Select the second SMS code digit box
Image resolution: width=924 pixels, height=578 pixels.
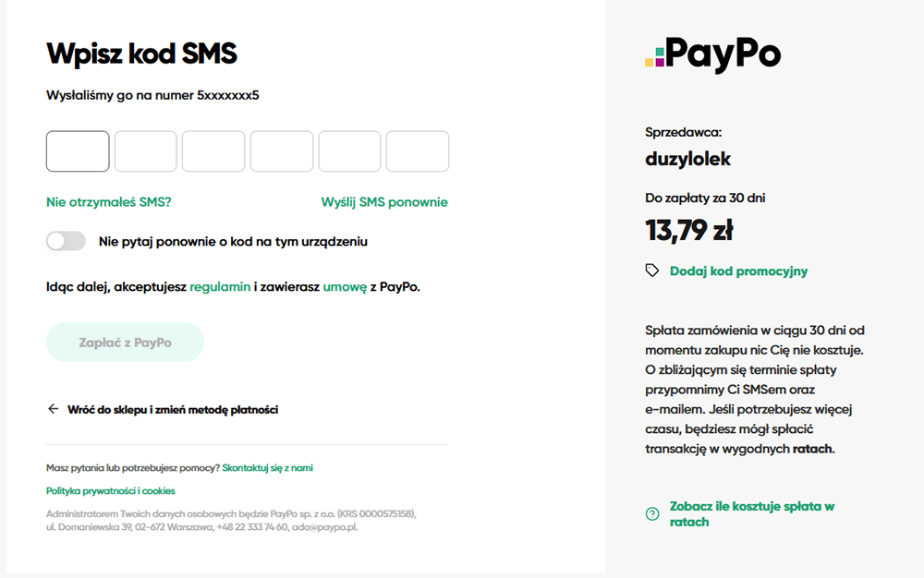[146, 151]
